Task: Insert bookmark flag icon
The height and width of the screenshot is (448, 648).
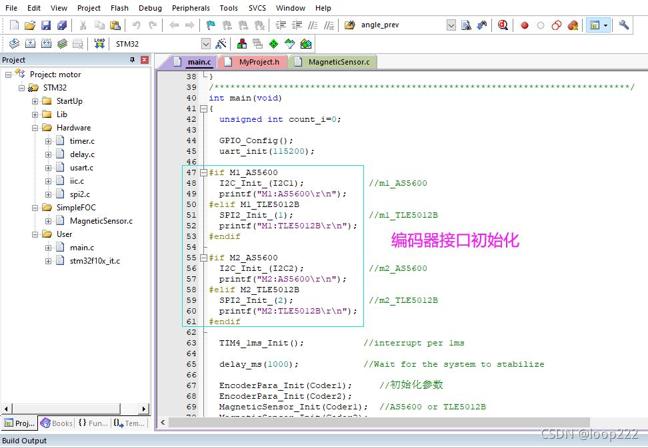Action: coord(211,25)
